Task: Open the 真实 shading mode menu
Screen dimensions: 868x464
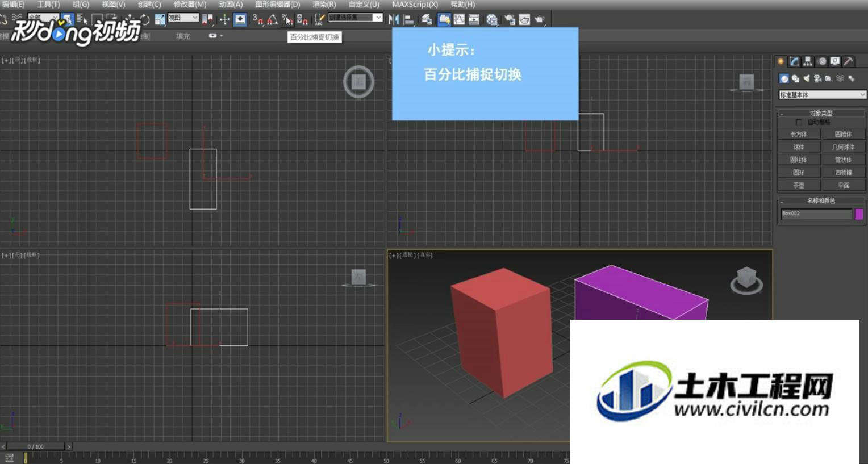Action: pos(425,256)
